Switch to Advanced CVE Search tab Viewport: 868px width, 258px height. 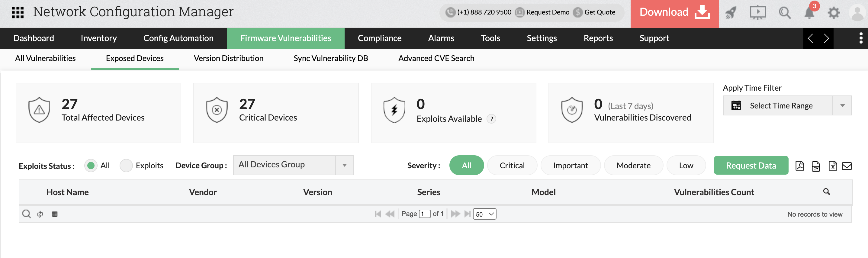pos(436,58)
